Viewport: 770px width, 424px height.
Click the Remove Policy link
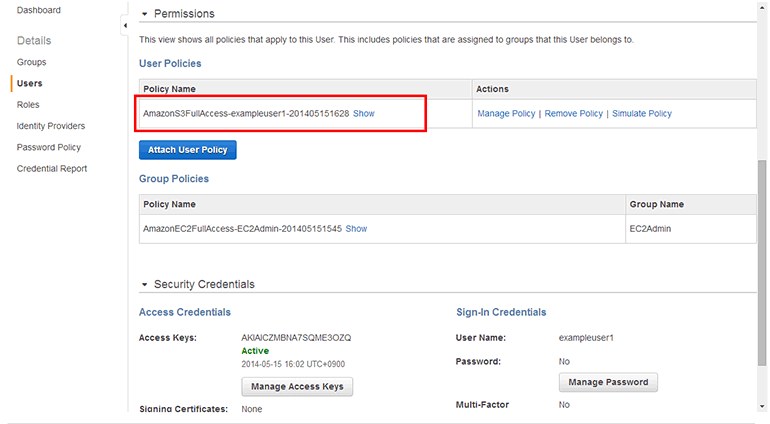[574, 114]
